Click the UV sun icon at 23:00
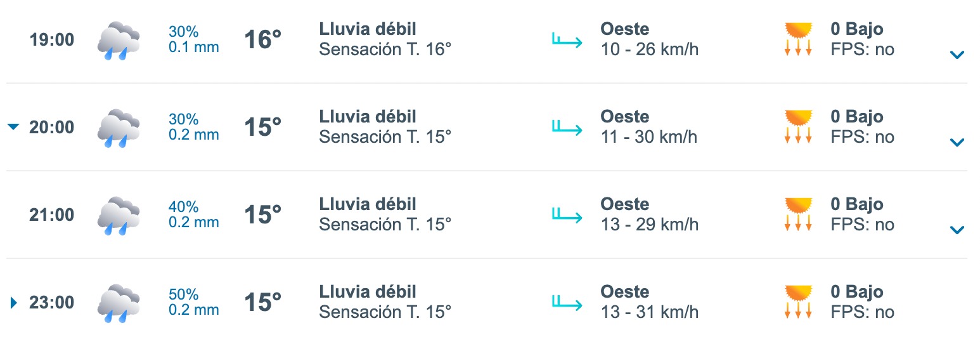This screenshot has width=980, height=344. (x=798, y=302)
